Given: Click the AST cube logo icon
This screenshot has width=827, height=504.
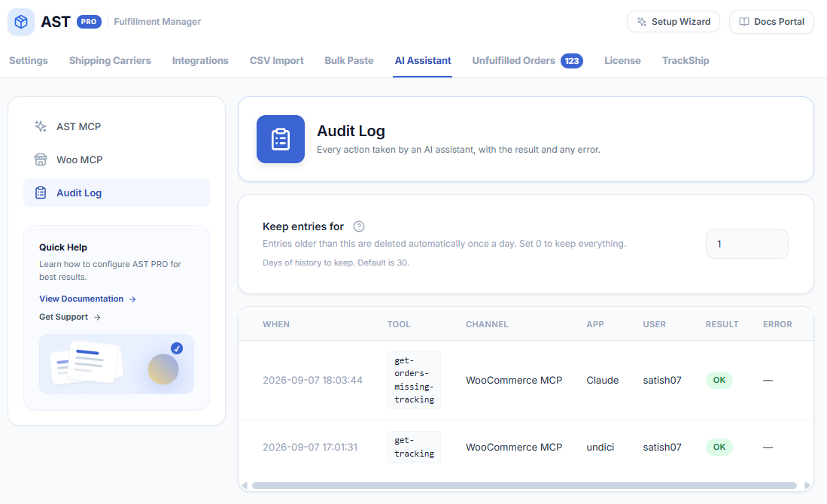Looking at the screenshot, I should [21, 22].
